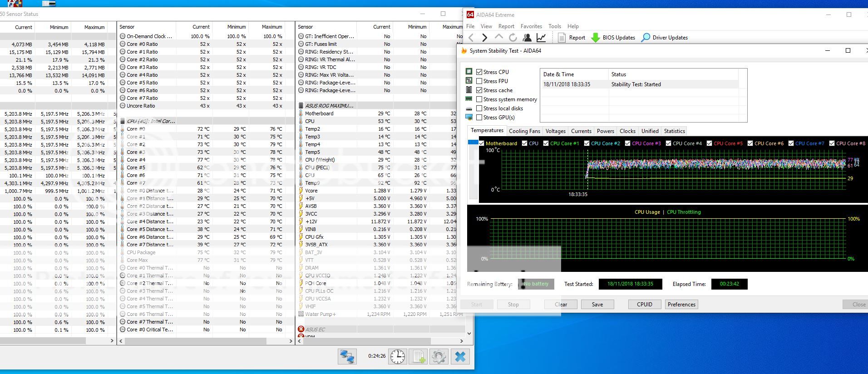Click HWiNFO log file add-sheet icon
868x374 pixels.
pos(418,357)
